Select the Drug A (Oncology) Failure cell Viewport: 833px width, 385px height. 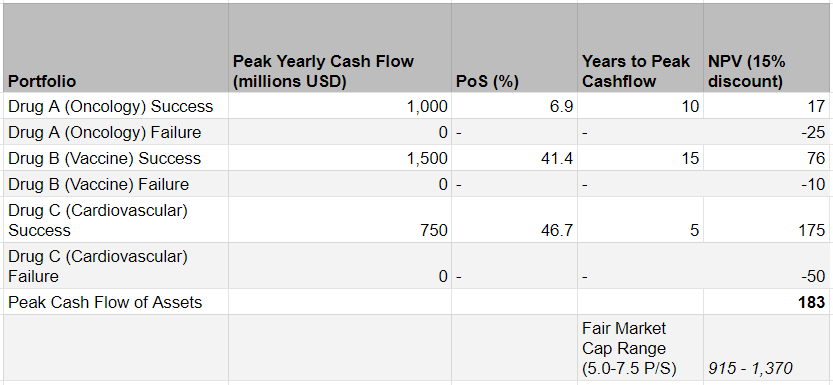click(114, 132)
